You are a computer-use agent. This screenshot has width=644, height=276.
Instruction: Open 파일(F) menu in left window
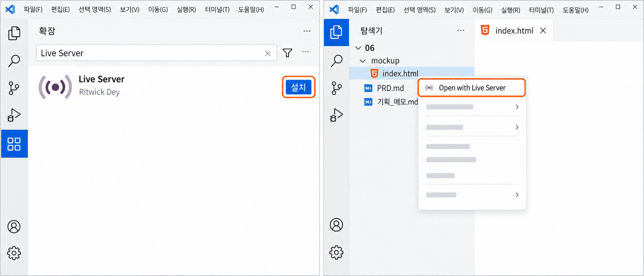coord(33,9)
